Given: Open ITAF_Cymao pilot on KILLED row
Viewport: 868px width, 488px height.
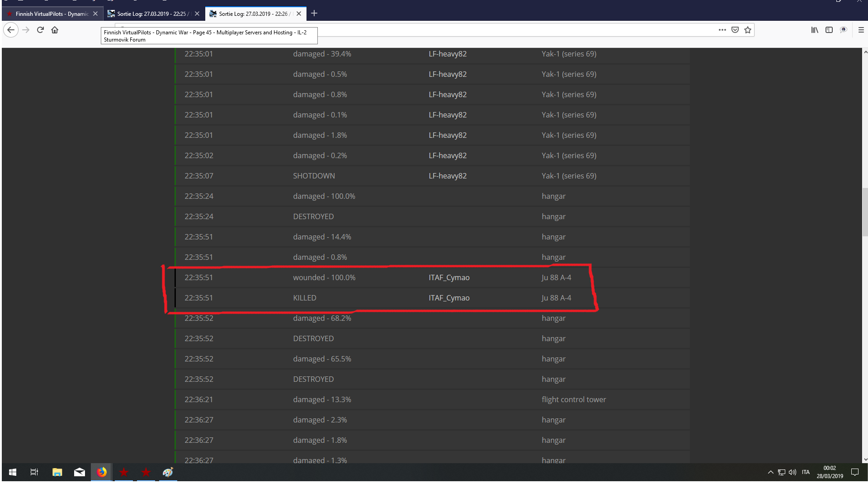Looking at the screenshot, I should pyautogui.click(x=449, y=298).
